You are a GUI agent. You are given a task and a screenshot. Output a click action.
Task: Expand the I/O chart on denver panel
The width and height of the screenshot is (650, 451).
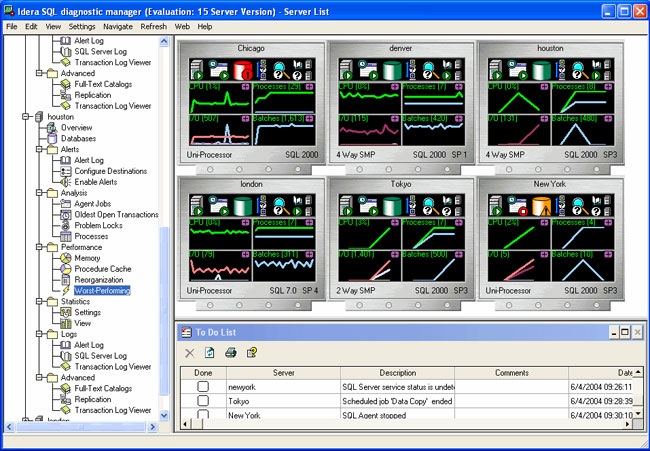coord(395,119)
